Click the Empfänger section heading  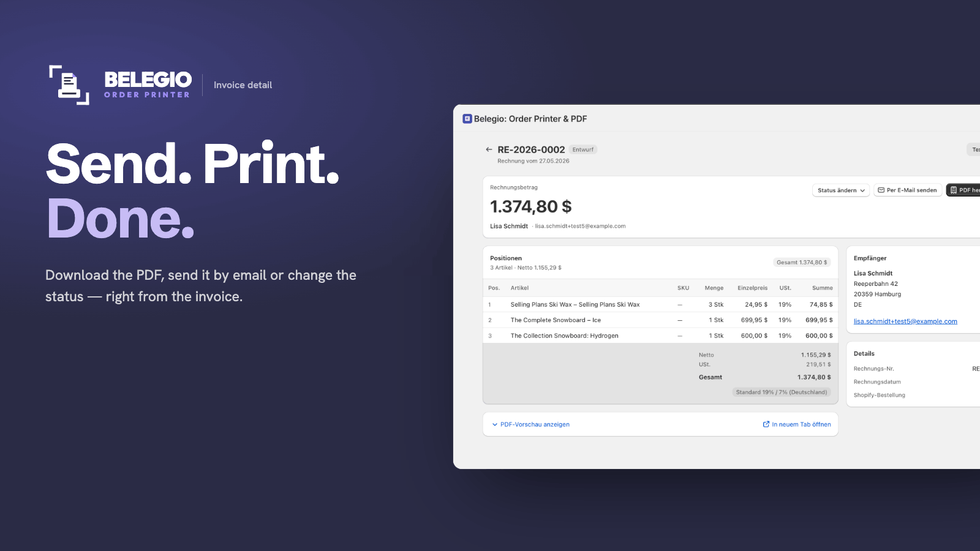tap(870, 258)
